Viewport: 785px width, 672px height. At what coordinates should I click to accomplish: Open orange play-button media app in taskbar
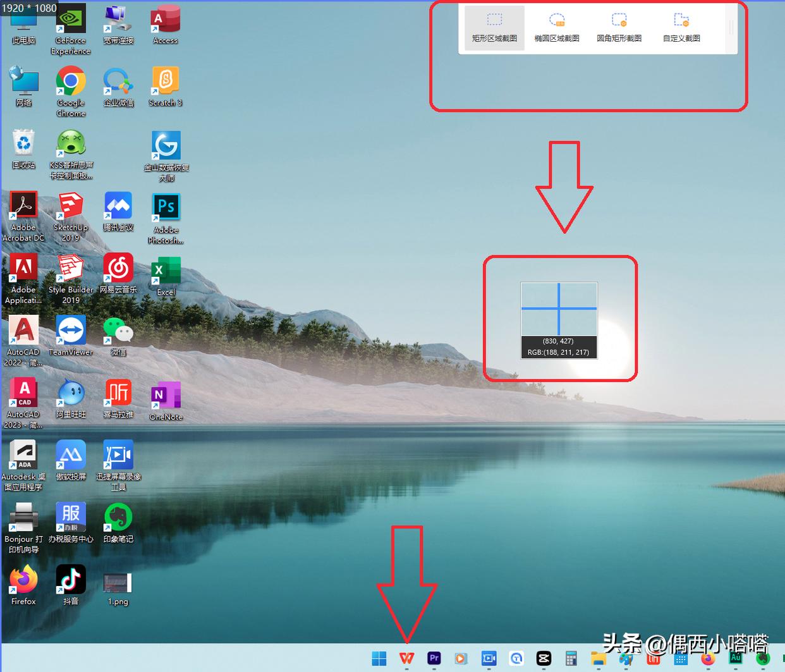[461, 658]
